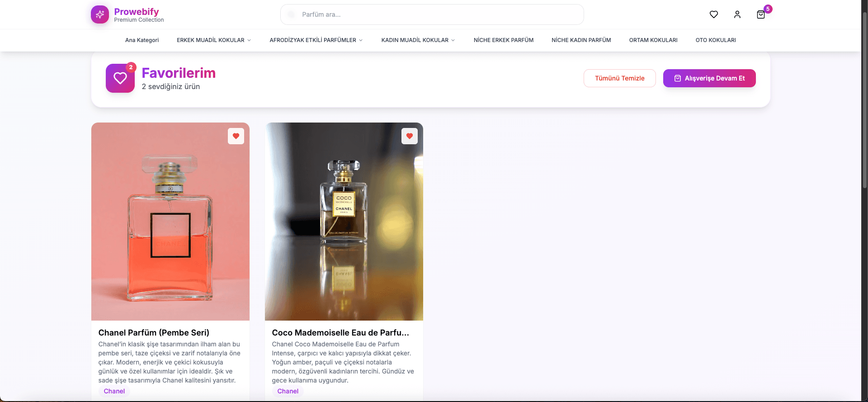Open NİCHE ERKEK PARFÜM menu item

point(504,40)
